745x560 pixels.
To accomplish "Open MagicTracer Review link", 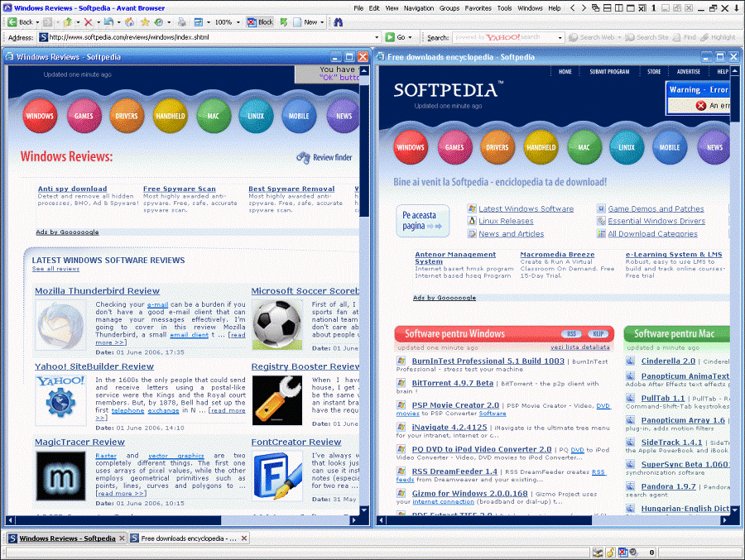I will [x=79, y=442].
